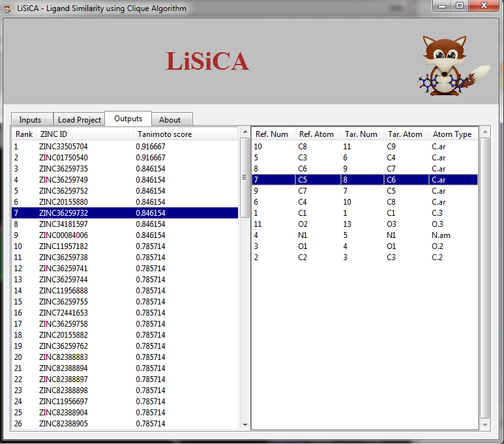The width and height of the screenshot is (504, 444).
Task: Select atom pair row C8 to C9
Action: tap(365, 147)
